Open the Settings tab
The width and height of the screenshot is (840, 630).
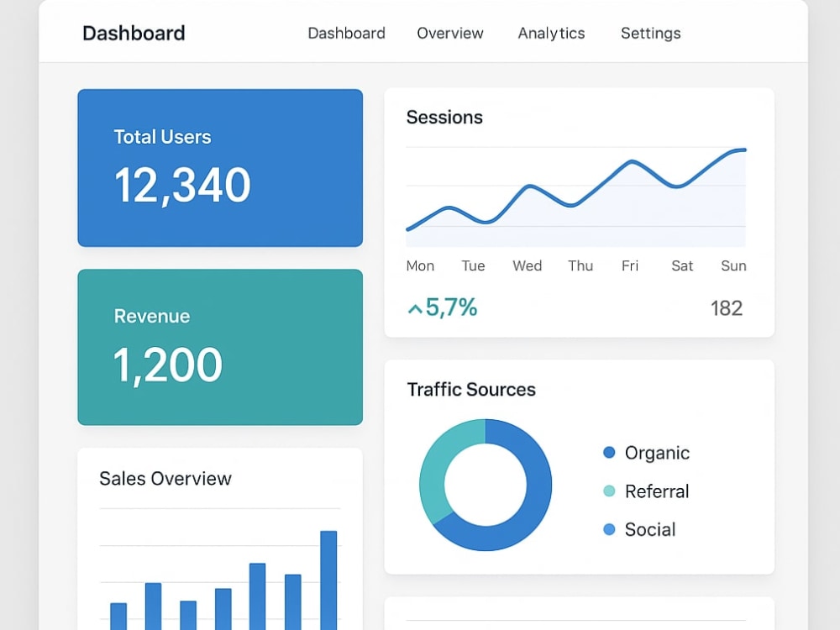[x=650, y=34]
